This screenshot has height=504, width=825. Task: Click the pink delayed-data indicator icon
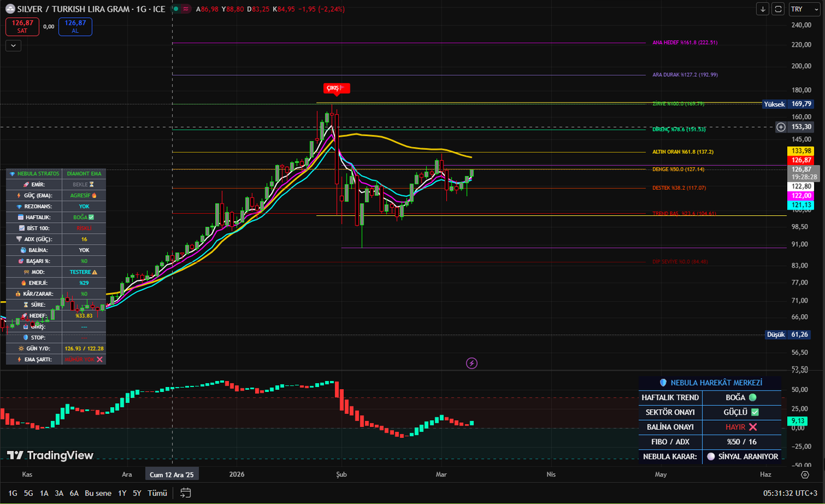[187, 10]
